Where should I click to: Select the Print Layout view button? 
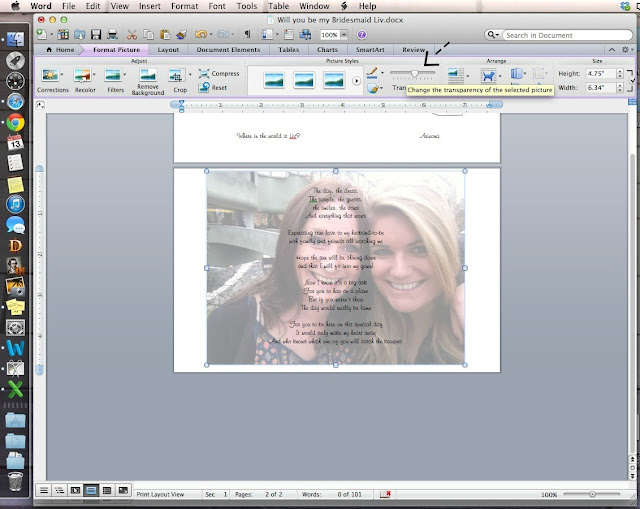(x=91, y=490)
